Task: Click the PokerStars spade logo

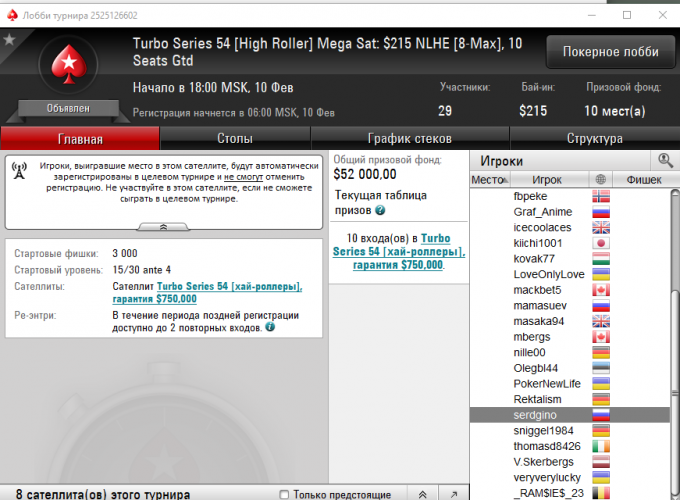Action: click(69, 64)
